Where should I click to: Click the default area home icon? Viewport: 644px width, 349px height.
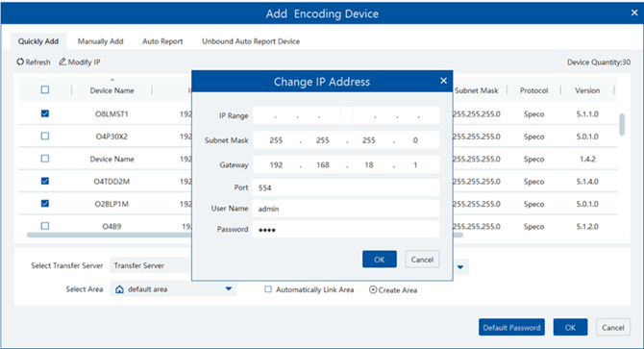(x=119, y=289)
